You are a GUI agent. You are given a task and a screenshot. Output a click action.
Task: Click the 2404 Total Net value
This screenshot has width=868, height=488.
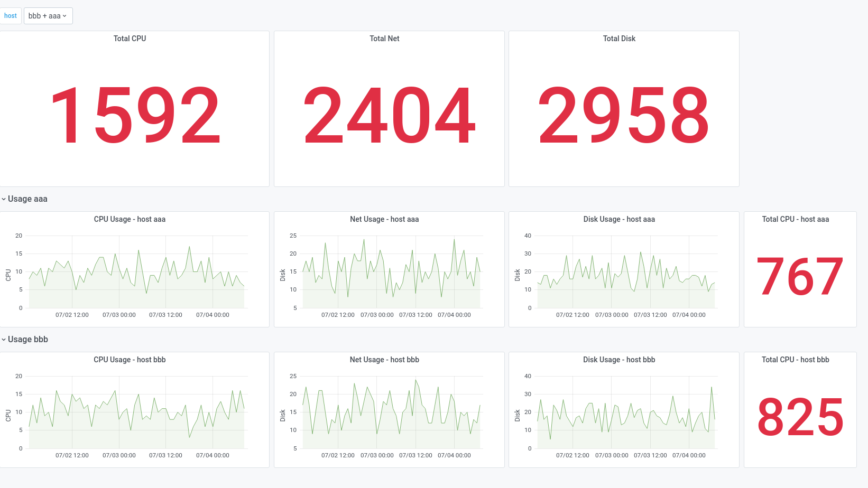click(390, 116)
